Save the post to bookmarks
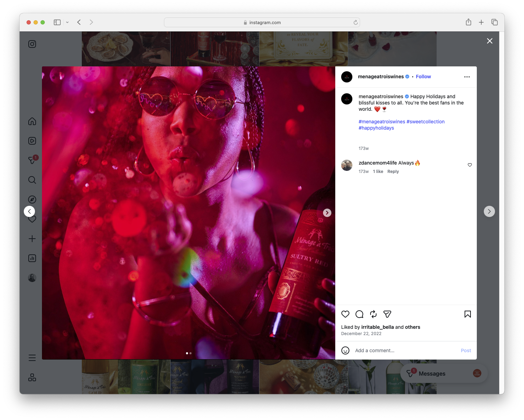Screen dimensions: 524x420 click(467, 314)
